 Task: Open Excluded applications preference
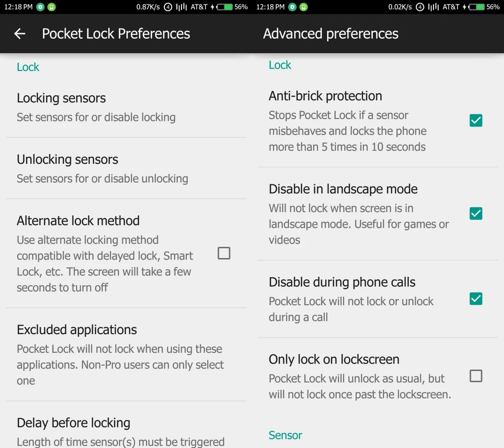120,354
